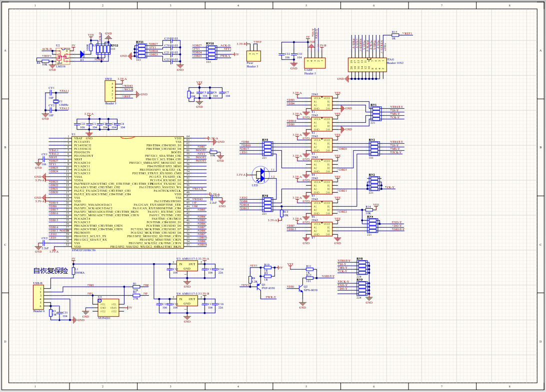This screenshot has width=546, height=392.
Task: Select resistor network RN5
Action: click(267, 149)
